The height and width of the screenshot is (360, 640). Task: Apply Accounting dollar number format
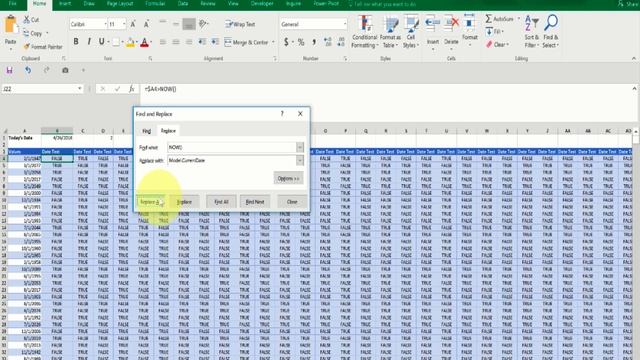287,42
